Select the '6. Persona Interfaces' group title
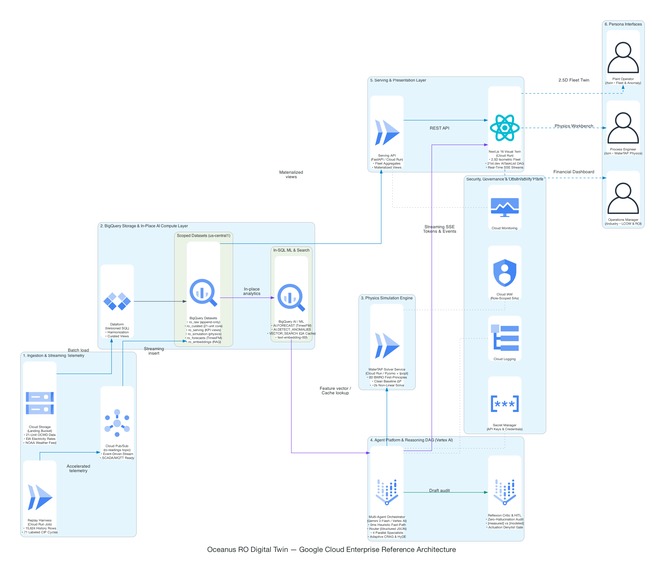 coord(623,24)
